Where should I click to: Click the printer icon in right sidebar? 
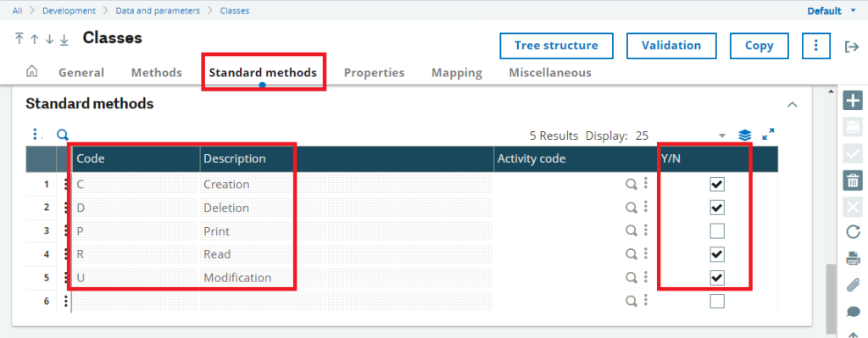coord(853,258)
